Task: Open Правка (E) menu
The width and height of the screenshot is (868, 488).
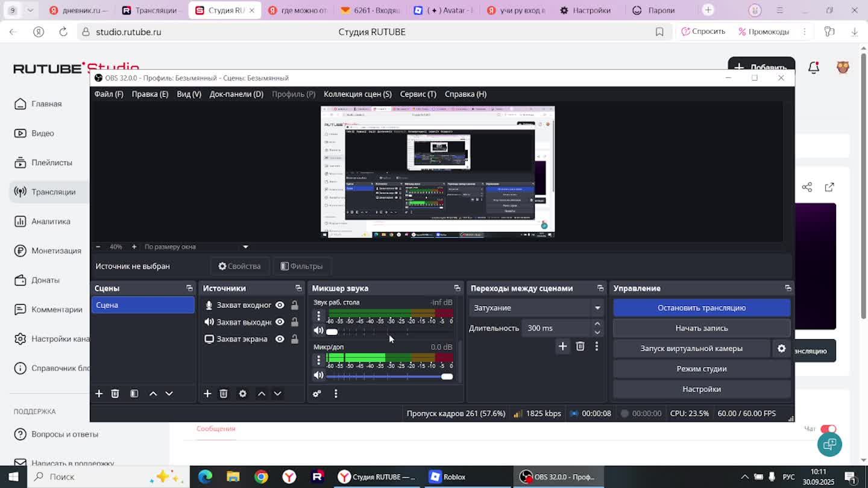Action: (150, 94)
